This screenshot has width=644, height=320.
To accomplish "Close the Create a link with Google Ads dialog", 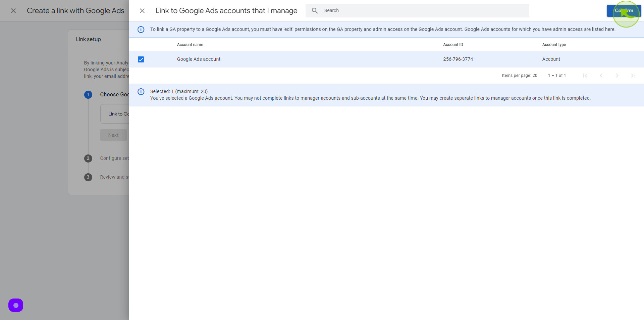I will (13, 11).
